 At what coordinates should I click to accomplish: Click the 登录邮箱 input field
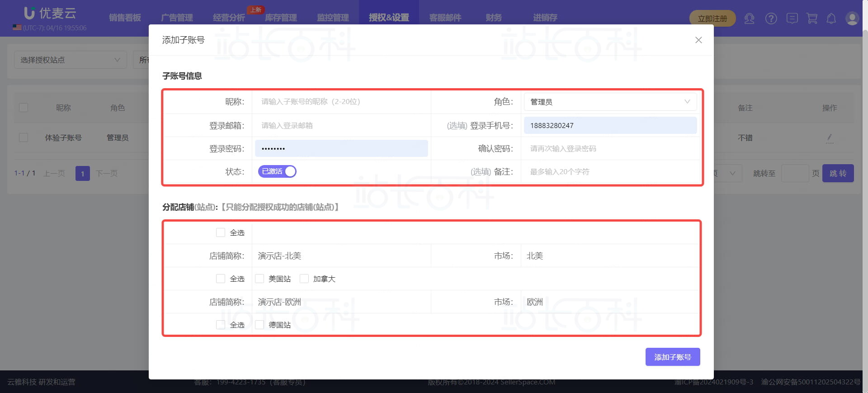[x=341, y=125]
